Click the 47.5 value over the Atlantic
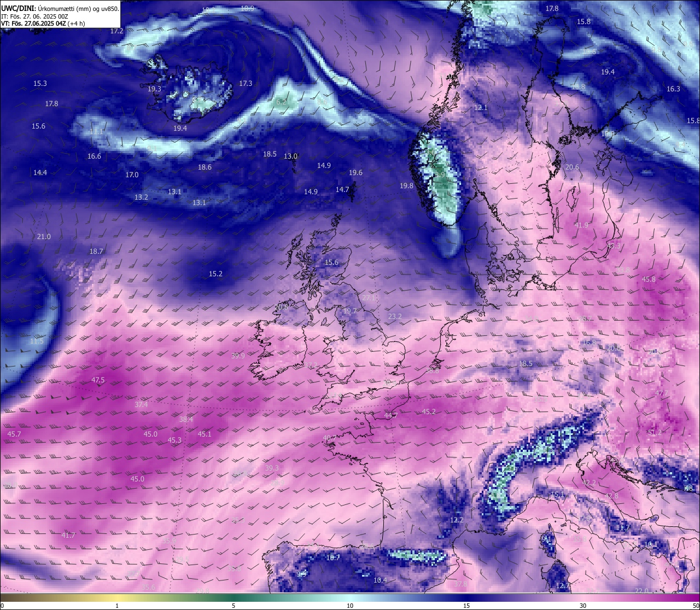The width and height of the screenshot is (700, 610). pos(98,380)
